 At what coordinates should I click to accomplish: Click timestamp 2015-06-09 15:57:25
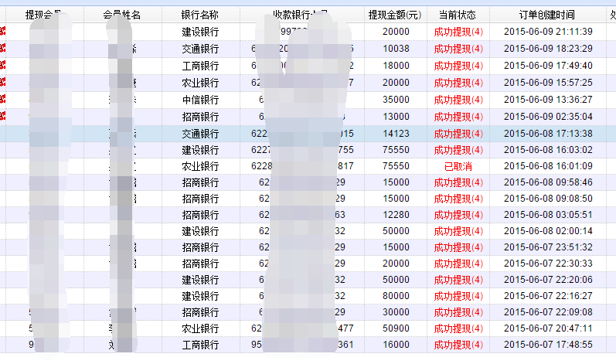548,83
